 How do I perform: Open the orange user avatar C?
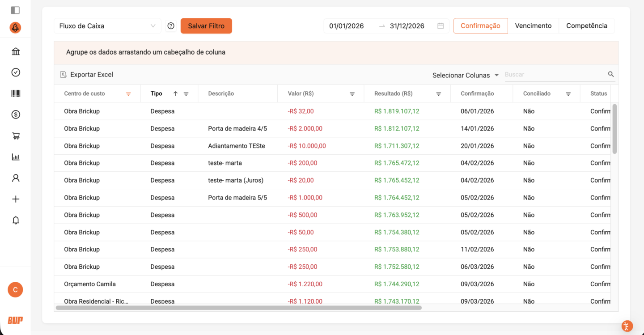(x=15, y=290)
